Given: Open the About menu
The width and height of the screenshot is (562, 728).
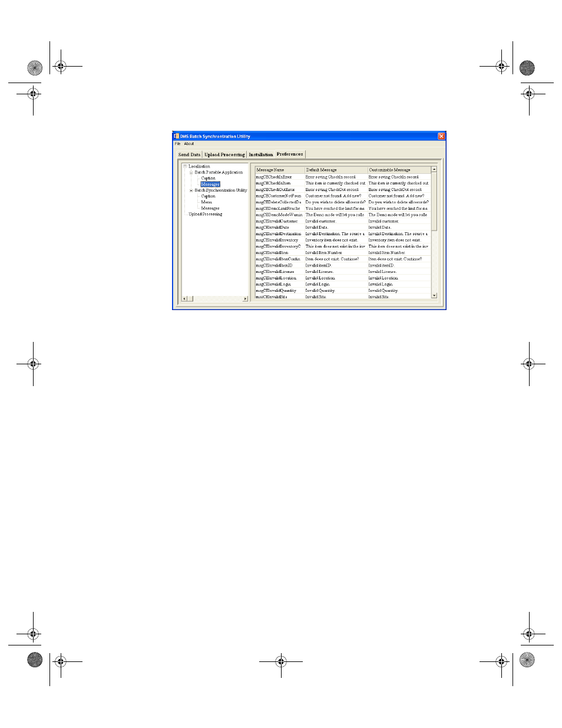Looking at the screenshot, I should (189, 144).
